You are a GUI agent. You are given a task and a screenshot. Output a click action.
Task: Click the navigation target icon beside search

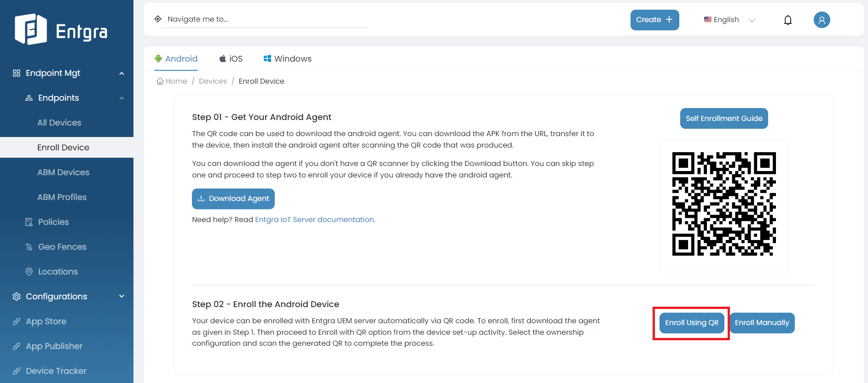pos(158,19)
